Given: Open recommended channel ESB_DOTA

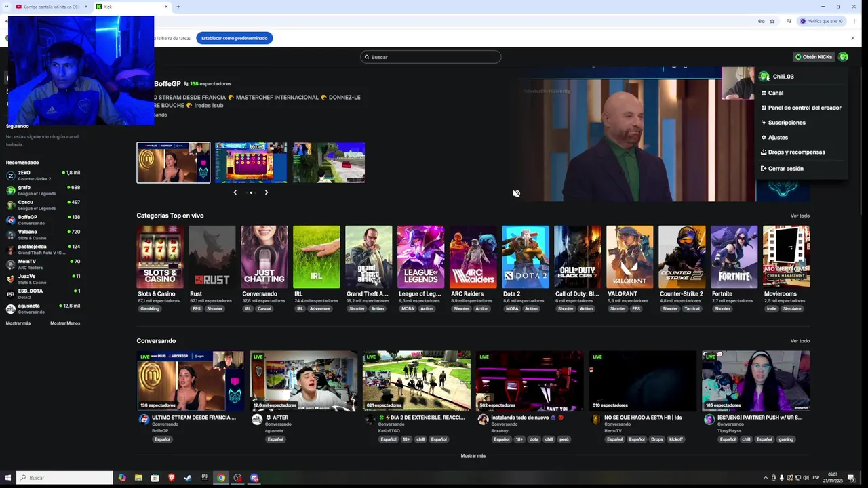Looking at the screenshot, I should tap(43, 293).
